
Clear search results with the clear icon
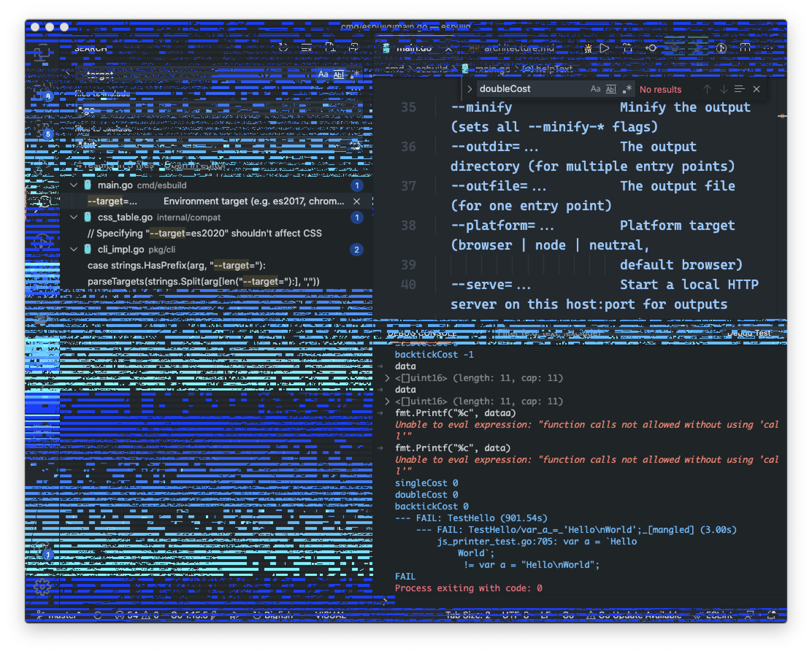point(306,48)
